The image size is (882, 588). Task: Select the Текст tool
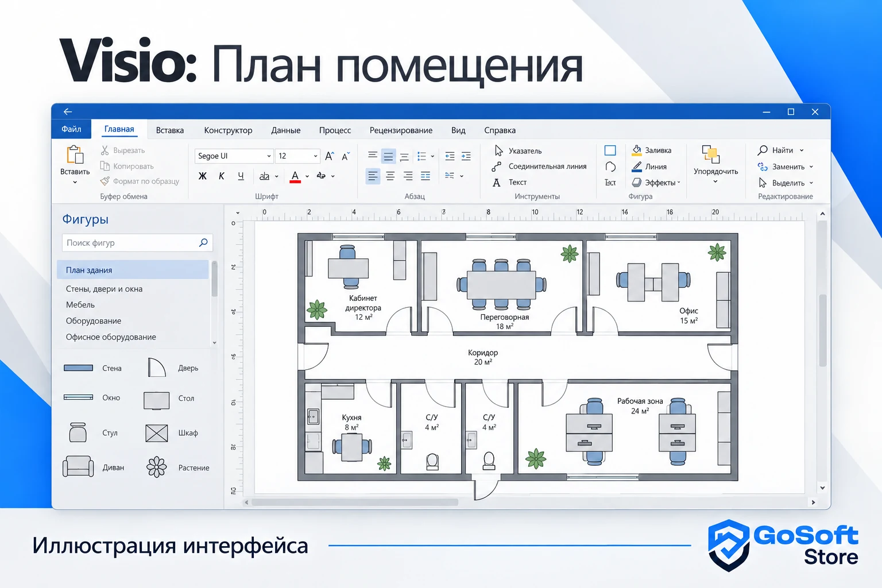pos(509,183)
